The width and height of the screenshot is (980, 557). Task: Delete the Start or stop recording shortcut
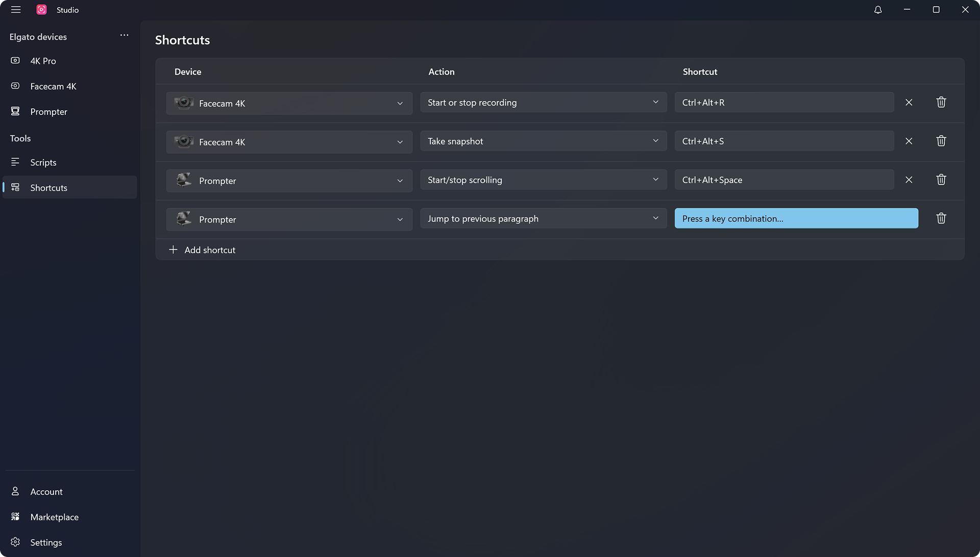click(941, 102)
